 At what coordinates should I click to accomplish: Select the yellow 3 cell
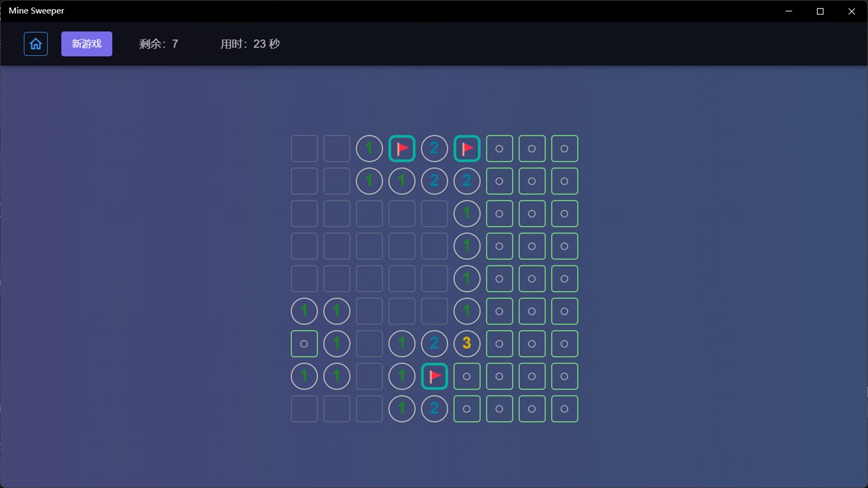(467, 344)
